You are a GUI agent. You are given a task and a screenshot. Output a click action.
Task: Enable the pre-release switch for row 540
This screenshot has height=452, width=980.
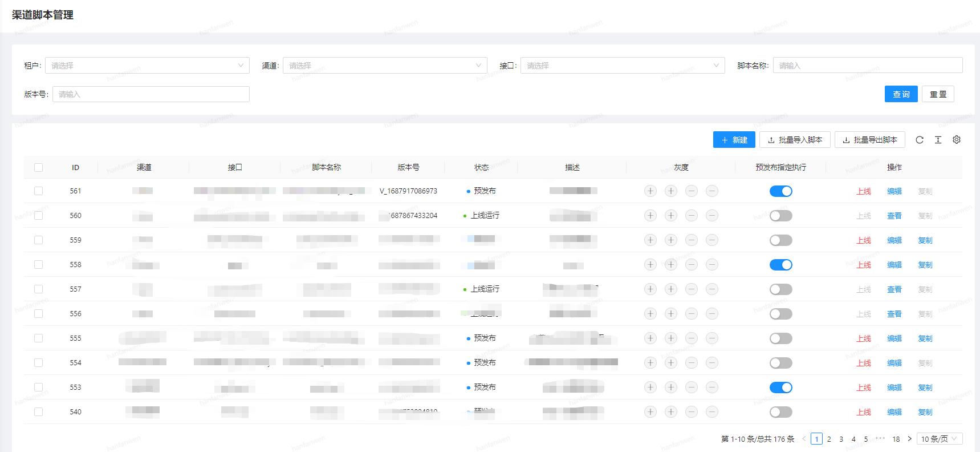tap(781, 412)
